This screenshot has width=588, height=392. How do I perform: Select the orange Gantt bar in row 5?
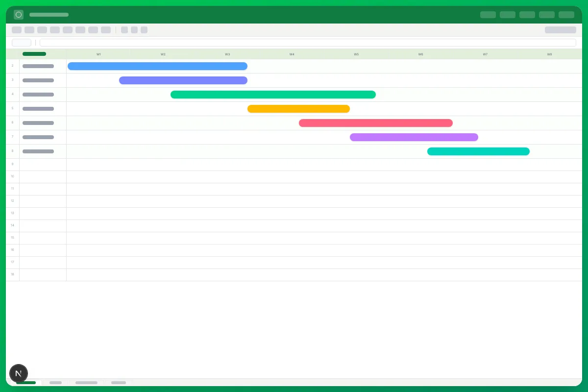click(298, 109)
